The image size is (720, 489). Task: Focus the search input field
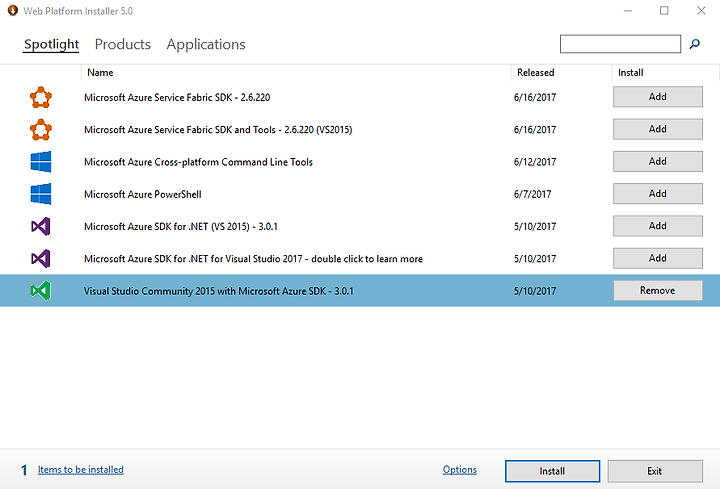pos(620,44)
